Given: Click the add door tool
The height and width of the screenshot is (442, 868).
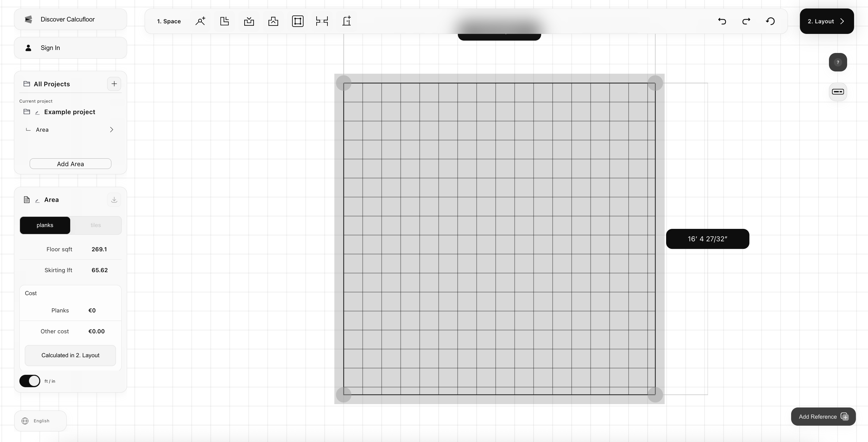Looking at the screenshot, I should (x=347, y=21).
